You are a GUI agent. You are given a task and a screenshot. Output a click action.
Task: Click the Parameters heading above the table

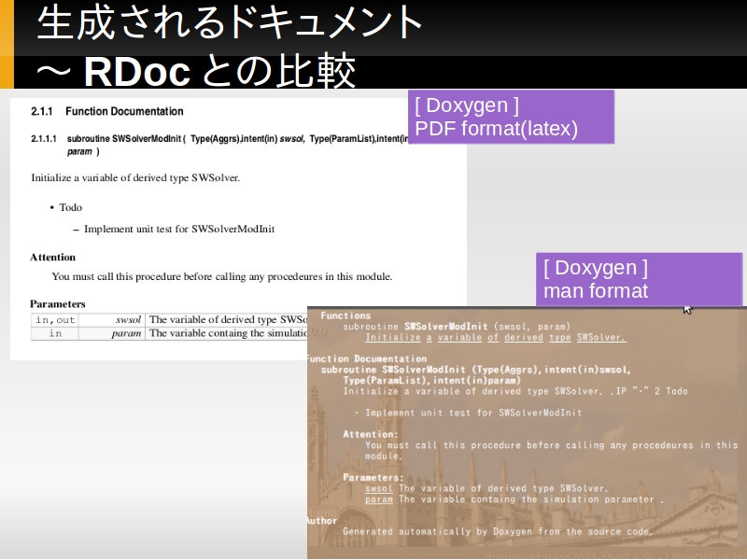[x=58, y=303]
